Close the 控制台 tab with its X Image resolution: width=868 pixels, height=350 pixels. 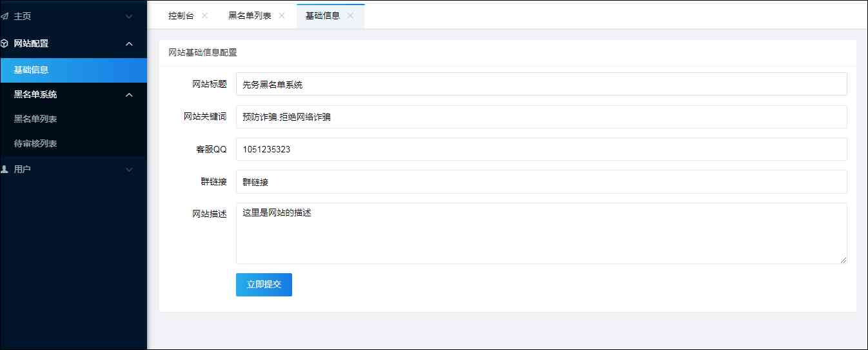pos(204,16)
